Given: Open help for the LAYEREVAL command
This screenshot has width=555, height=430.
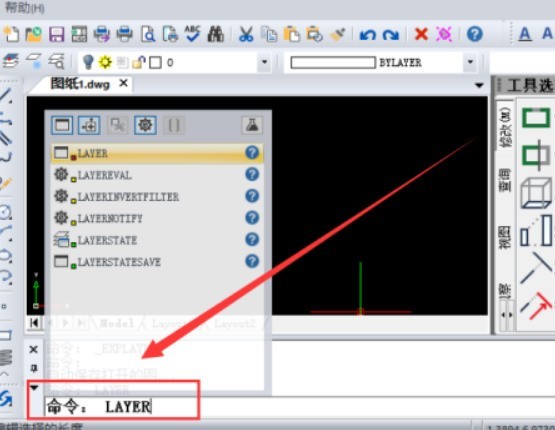Looking at the screenshot, I should point(252,174).
